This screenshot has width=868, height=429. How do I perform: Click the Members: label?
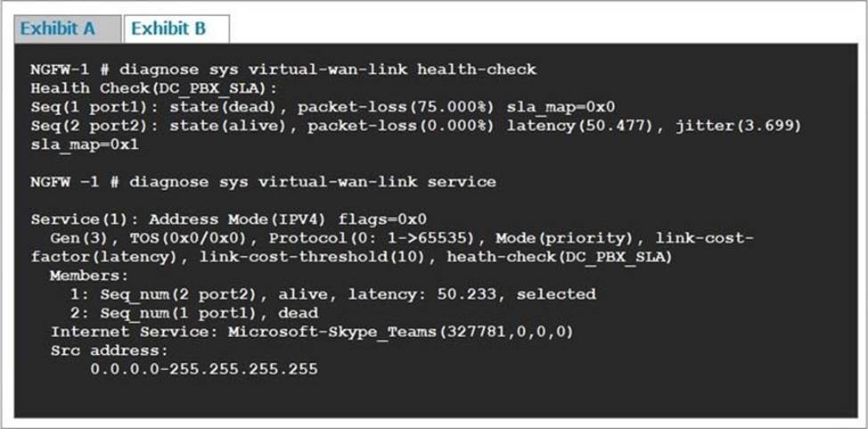[x=85, y=276]
